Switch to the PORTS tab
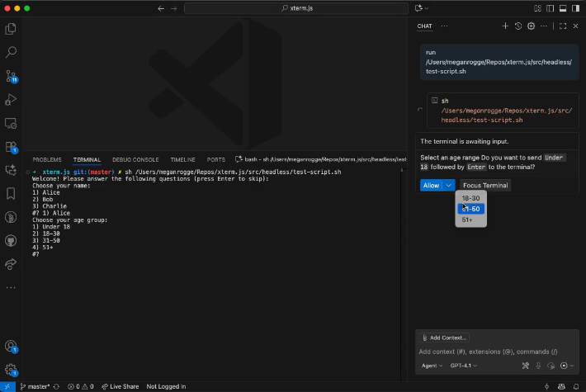Viewport: 586px width, 392px height. (x=216, y=159)
